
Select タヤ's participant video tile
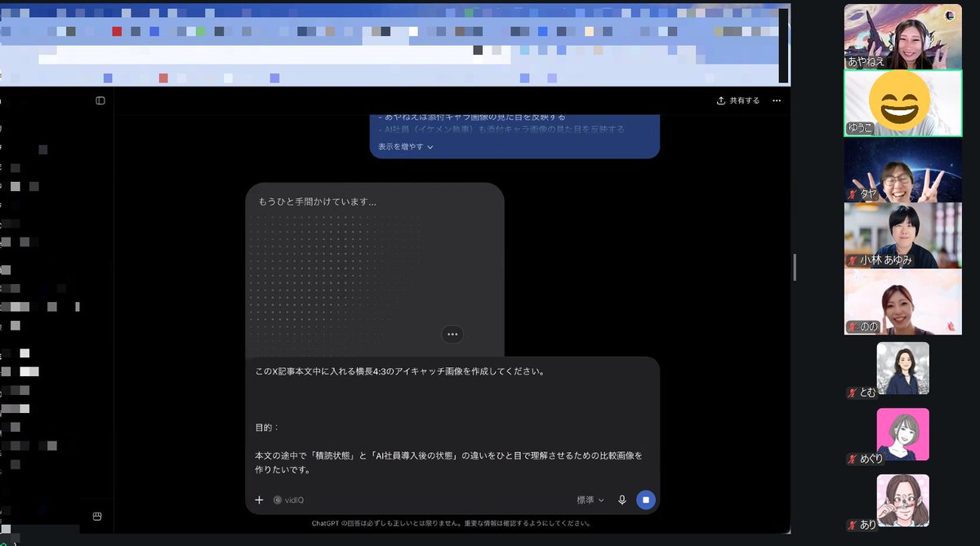click(902, 169)
